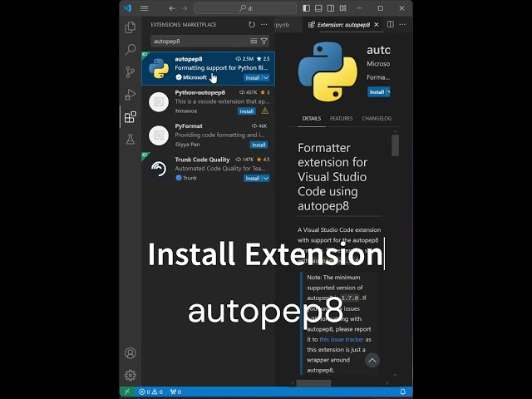The height and width of the screenshot is (399, 532).
Task: Toggle primary side bar layout
Action: [307, 8]
